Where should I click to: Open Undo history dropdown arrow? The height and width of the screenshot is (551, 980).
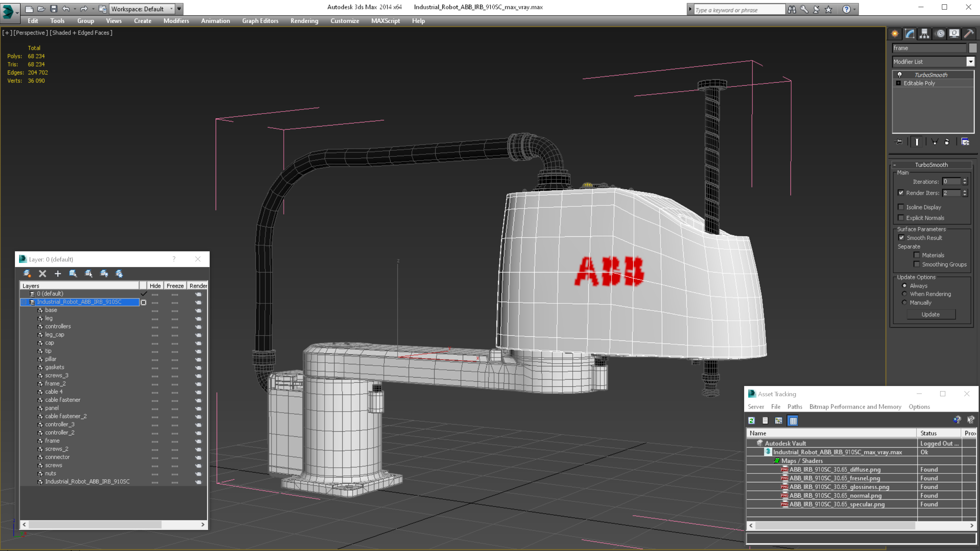75,9
